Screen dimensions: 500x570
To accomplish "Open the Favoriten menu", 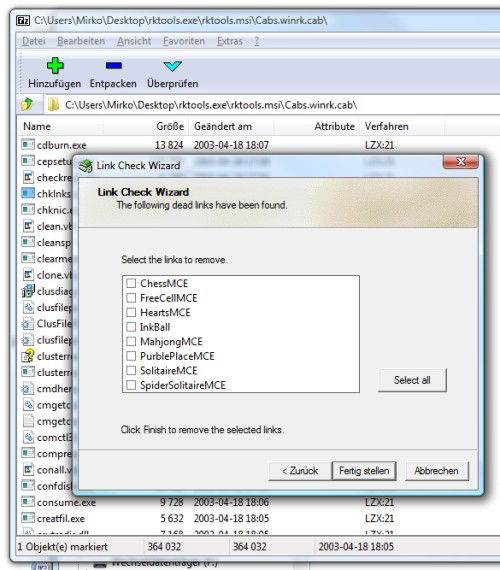I will [x=184, y=41].
